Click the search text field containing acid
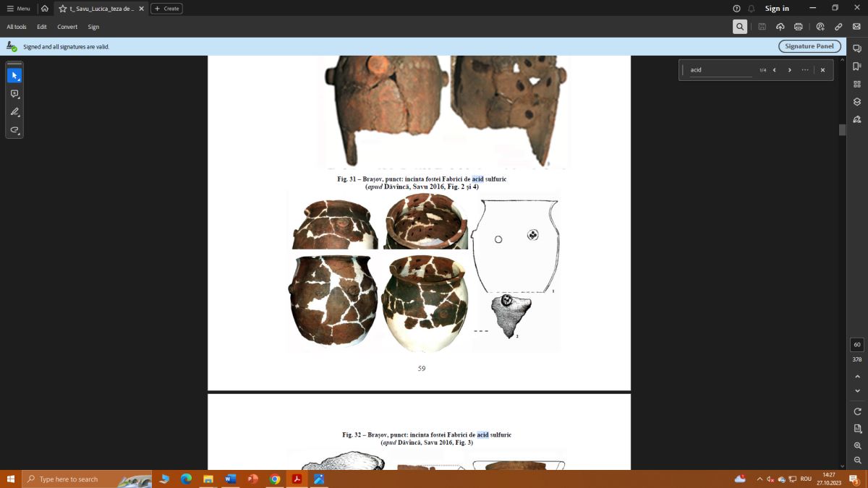The image size is (868, 488). pyautogui.click(x=720, y=70)
